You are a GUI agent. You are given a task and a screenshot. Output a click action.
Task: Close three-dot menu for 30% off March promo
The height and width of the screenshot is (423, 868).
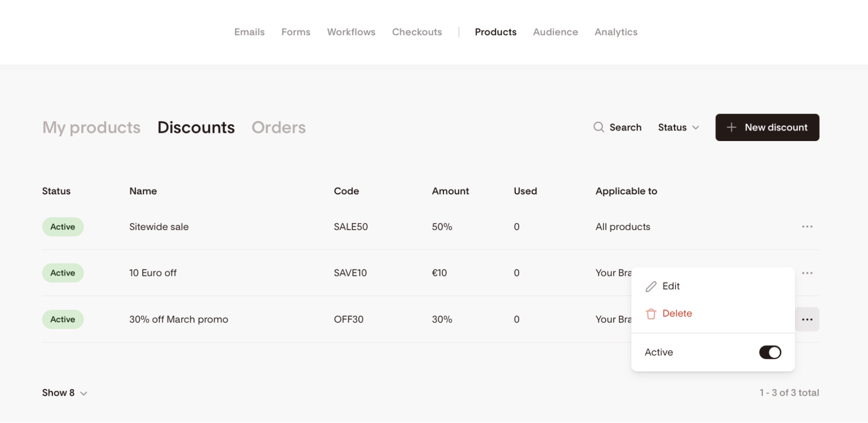807,319
